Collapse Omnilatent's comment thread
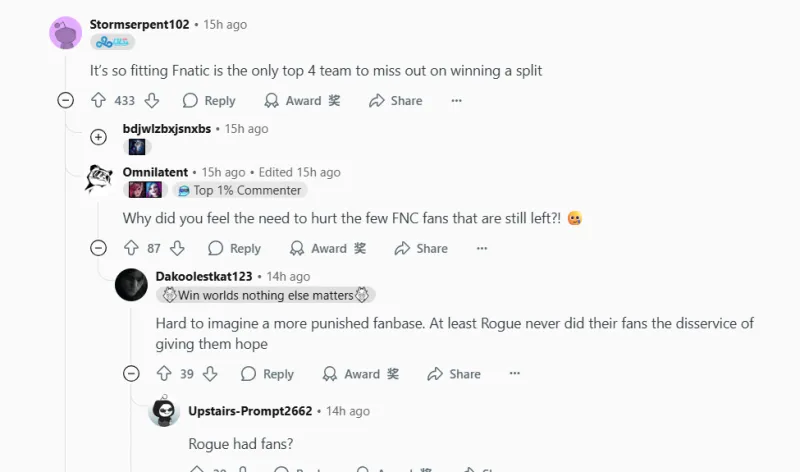 tap(98, 248)
